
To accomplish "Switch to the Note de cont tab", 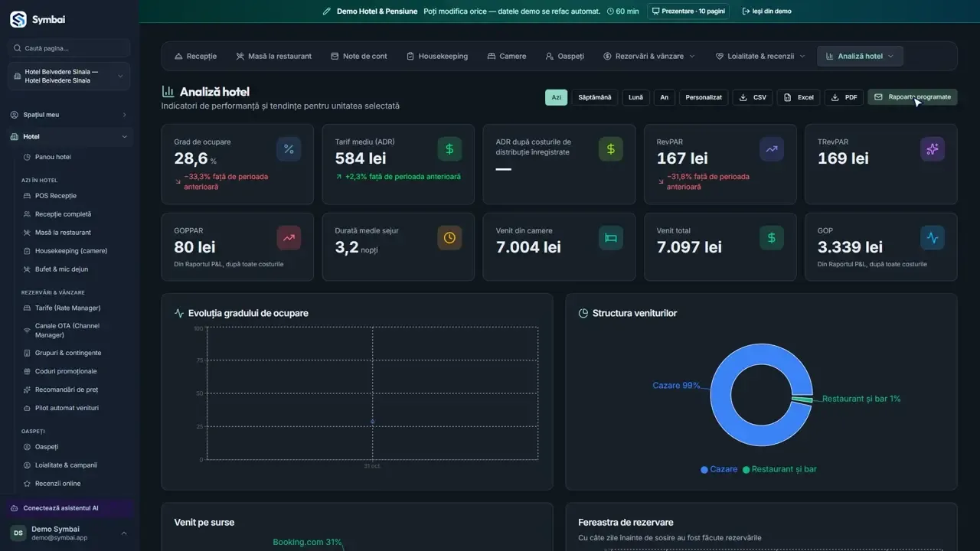I will click(x=359, y=56).
